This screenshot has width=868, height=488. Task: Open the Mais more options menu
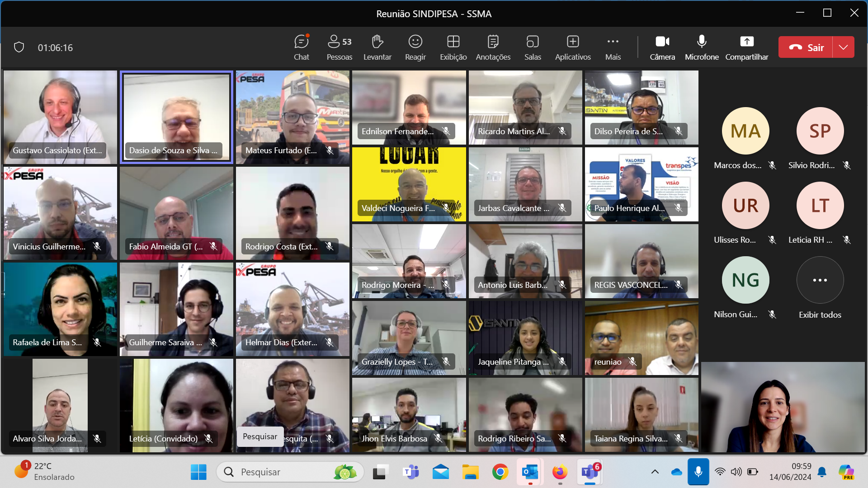pyautogui.click(x=613, y=47)
